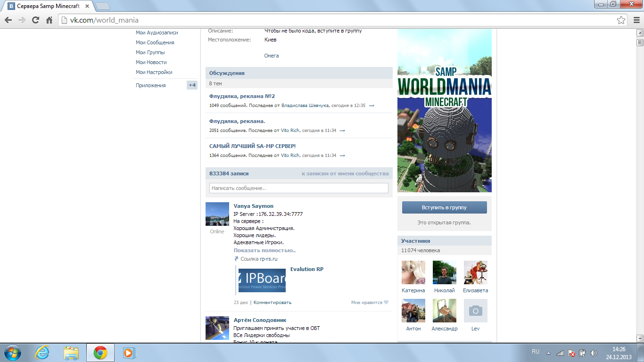Expand post with Показать полностью..
This screenshot has height=362, width=644.
265,250
